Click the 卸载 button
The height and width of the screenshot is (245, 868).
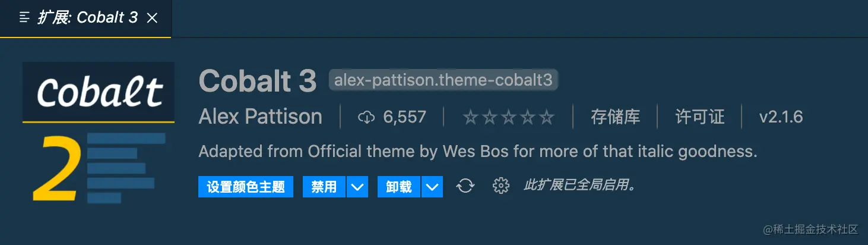[399, 187]
